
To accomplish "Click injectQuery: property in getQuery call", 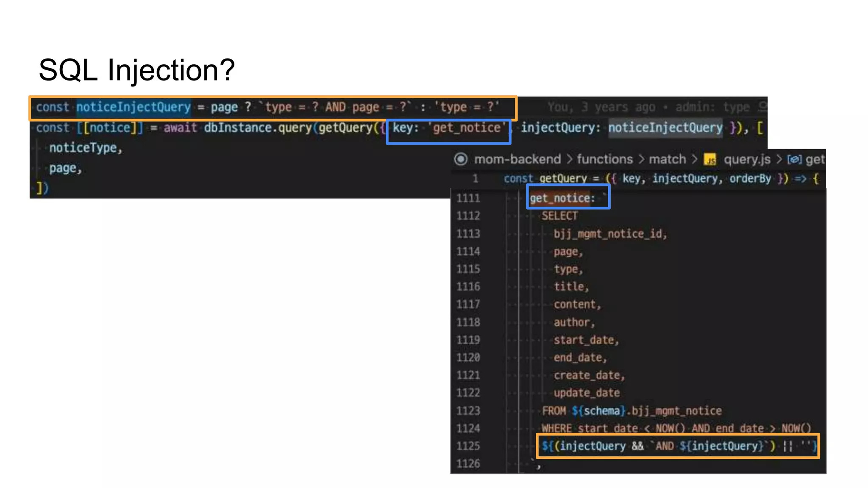I will point(561,128).
